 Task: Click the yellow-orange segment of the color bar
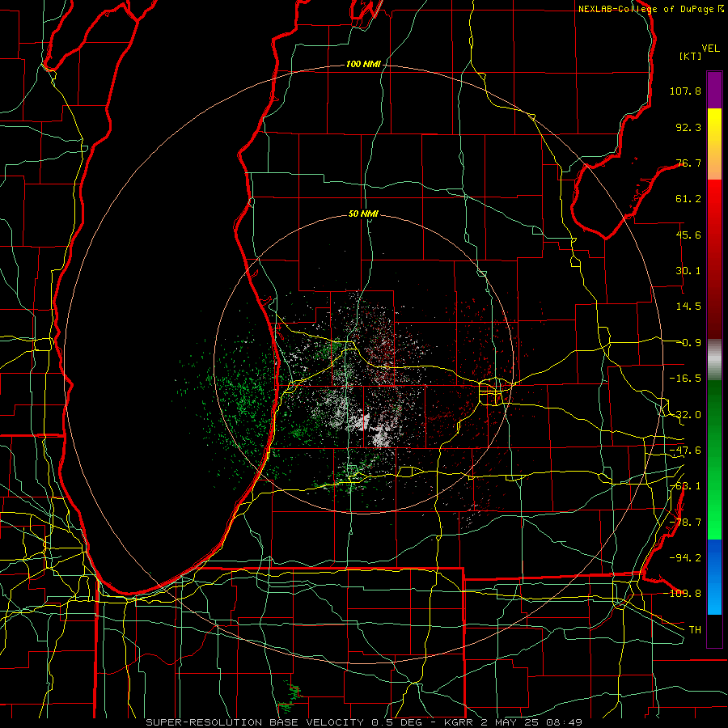click(714, 144)
